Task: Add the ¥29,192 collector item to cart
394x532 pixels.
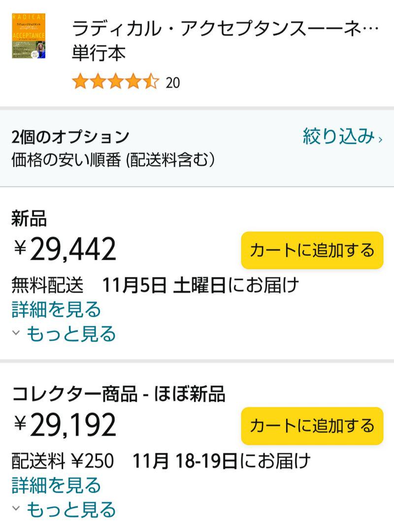Action: pyautogui.click(x=312, y=426)
